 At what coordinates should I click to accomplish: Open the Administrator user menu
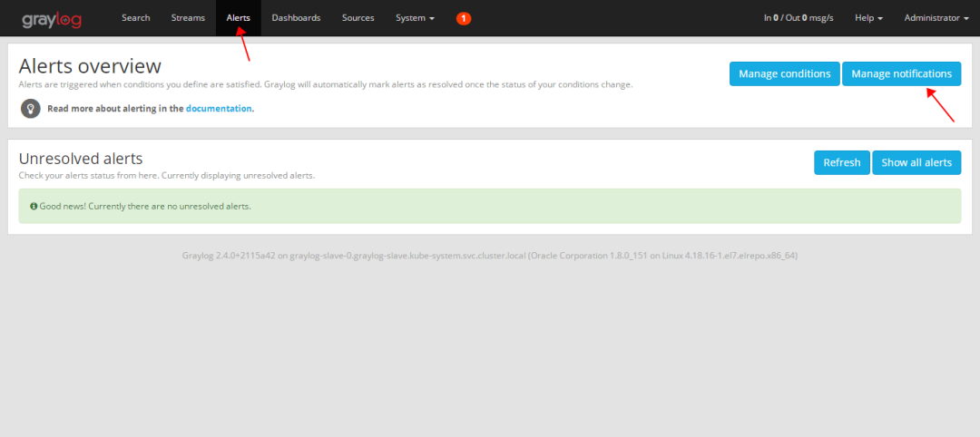(x=936, y=18)
